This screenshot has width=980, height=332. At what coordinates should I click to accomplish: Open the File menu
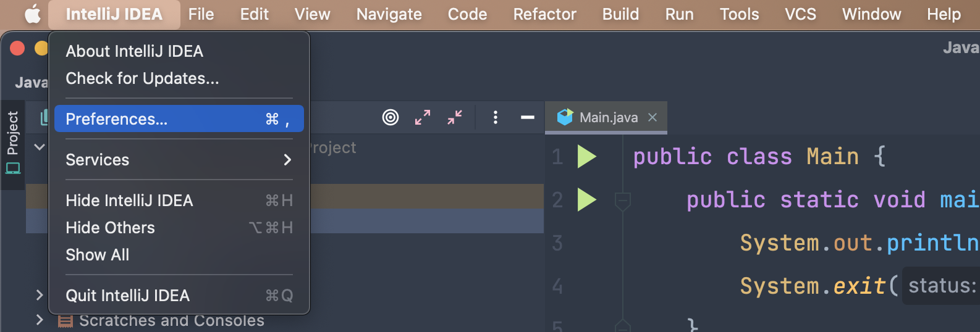point(201,14)
